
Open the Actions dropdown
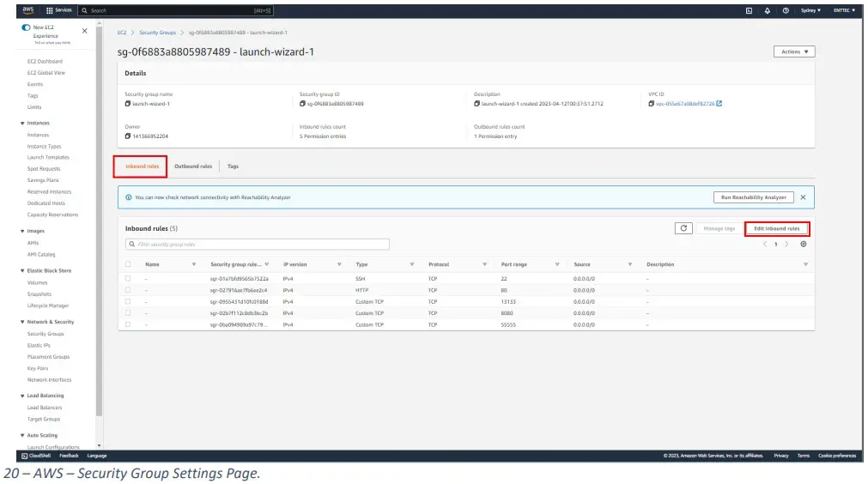coord(793,51)
